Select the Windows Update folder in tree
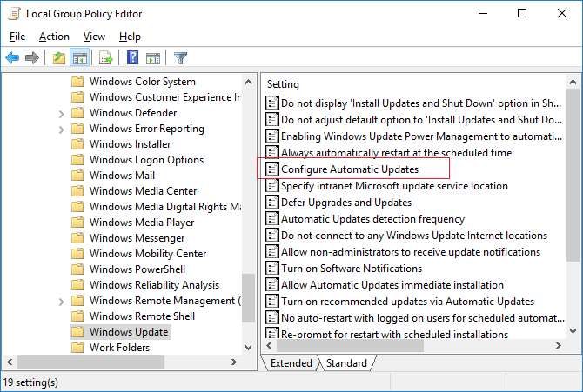 point(129,332)
